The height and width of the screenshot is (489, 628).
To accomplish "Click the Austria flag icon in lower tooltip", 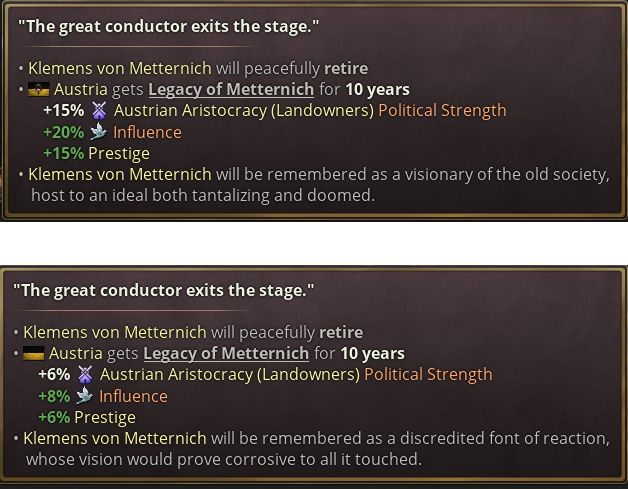I will (34, 353).
